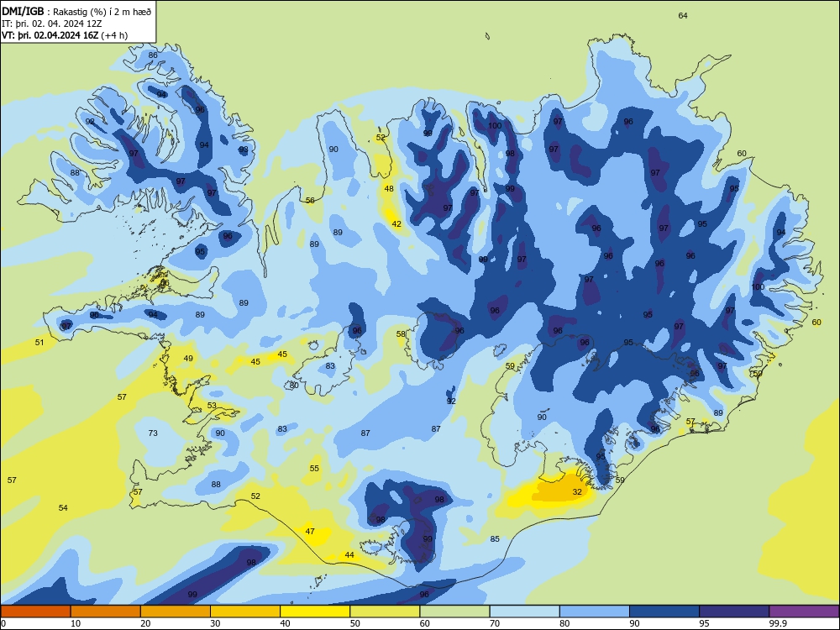Click the 48 humidity value on map
The height and width of the screenshot is (630, 840).
[x=389, y=188]
